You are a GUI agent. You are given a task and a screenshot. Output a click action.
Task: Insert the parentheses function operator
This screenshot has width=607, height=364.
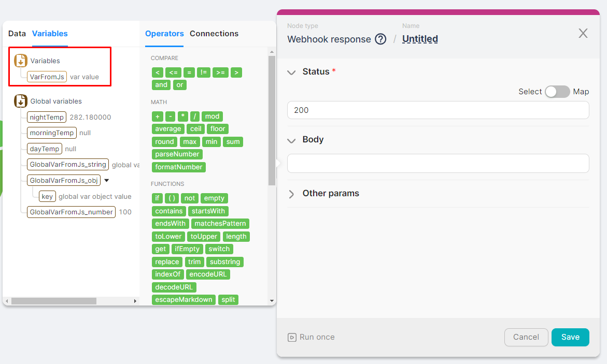tap(172, 198)
